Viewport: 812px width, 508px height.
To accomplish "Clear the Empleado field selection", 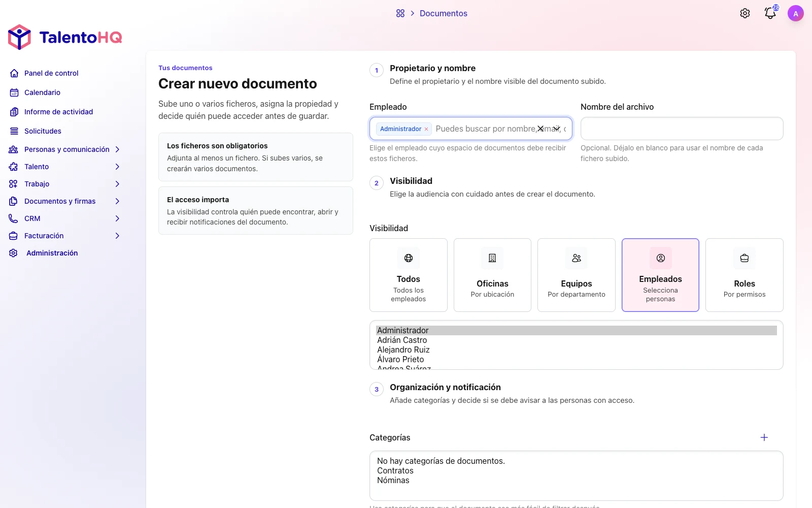I will pos(540,129).
